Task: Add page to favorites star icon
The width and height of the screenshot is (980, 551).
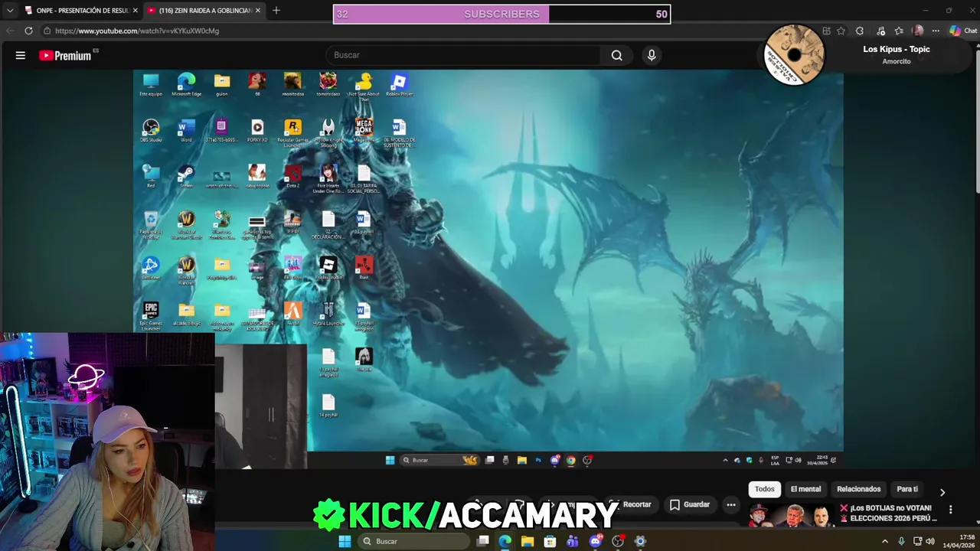Action: click(x=841, y=31)
